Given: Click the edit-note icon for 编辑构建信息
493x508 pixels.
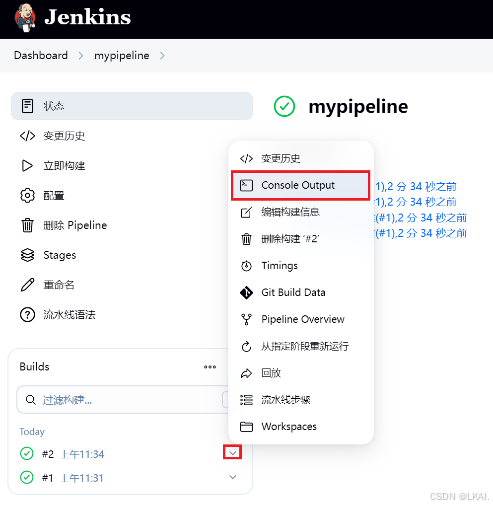Looking at the screenshot, I should pos(246,212).
